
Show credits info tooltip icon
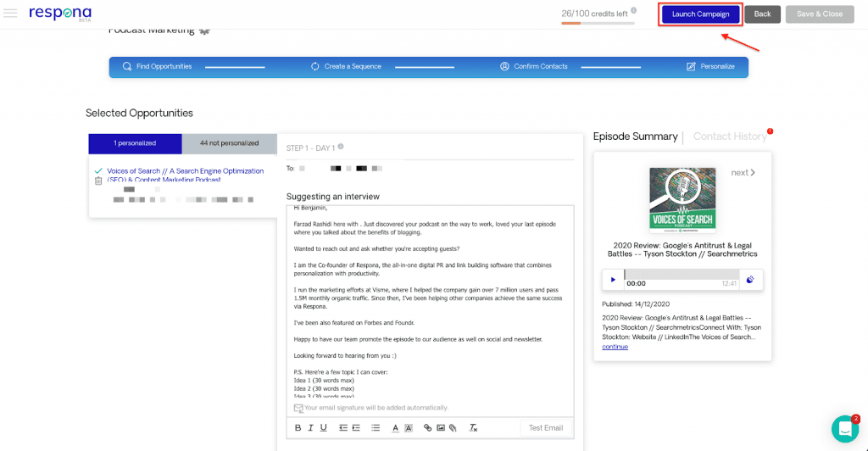coord(634,10)
